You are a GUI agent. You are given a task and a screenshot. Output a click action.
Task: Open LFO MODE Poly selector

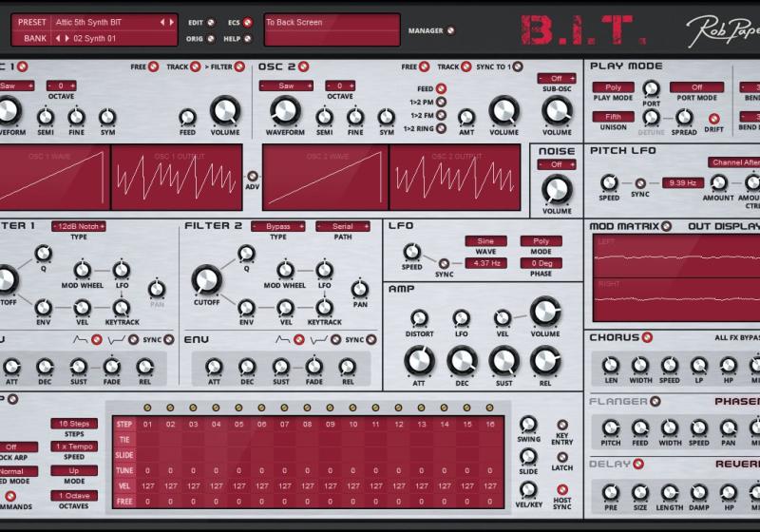coord(541,240)
